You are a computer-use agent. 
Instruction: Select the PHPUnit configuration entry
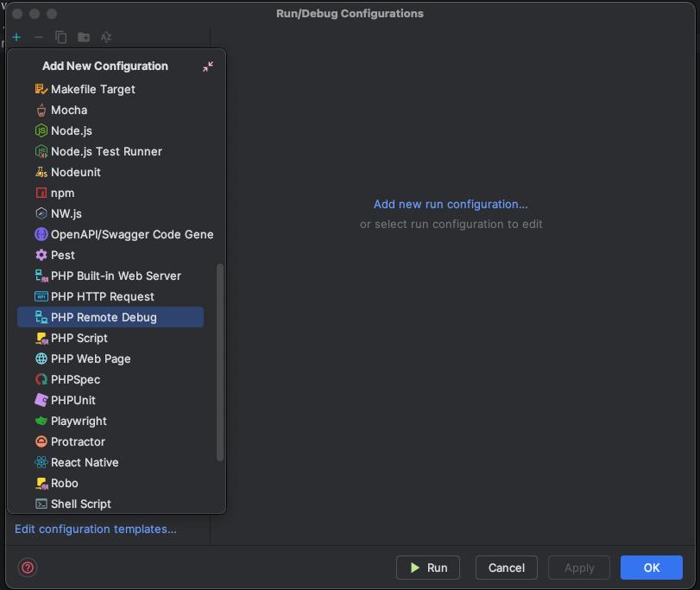pos(110,400)
